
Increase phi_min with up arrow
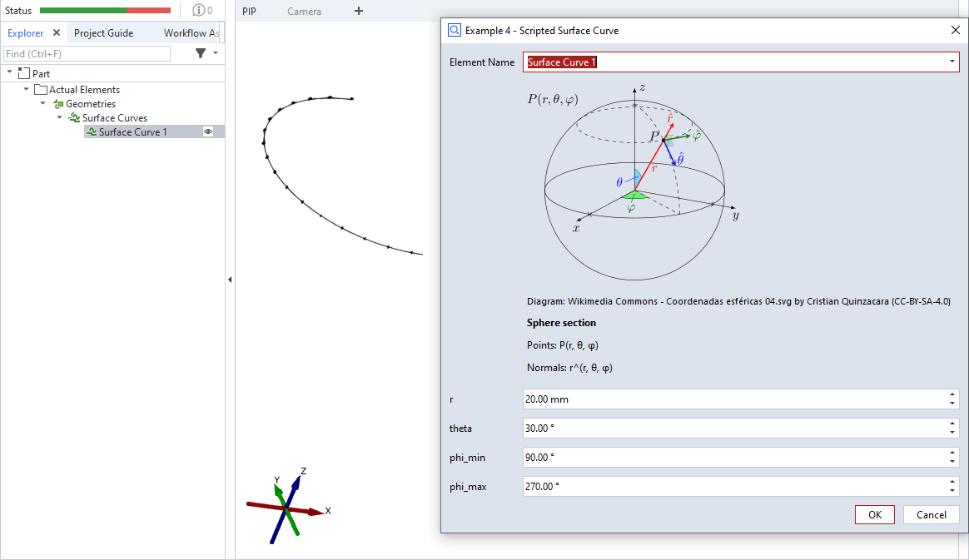pos(952,453)
